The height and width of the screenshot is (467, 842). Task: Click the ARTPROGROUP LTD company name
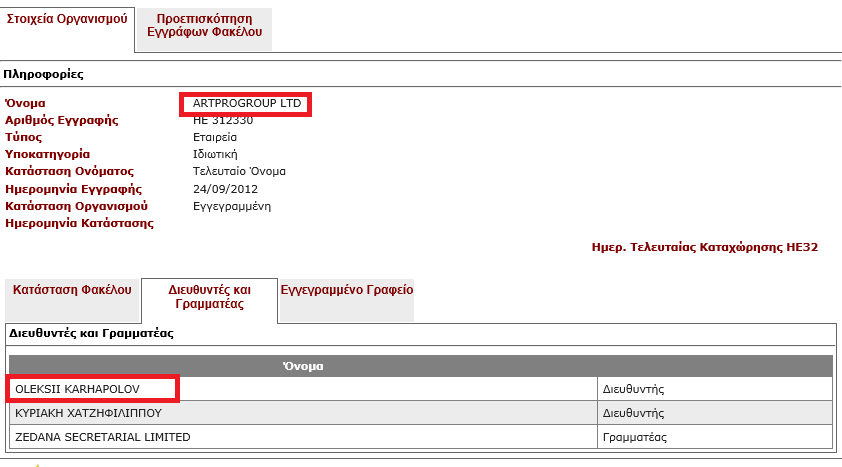point(246,104)
